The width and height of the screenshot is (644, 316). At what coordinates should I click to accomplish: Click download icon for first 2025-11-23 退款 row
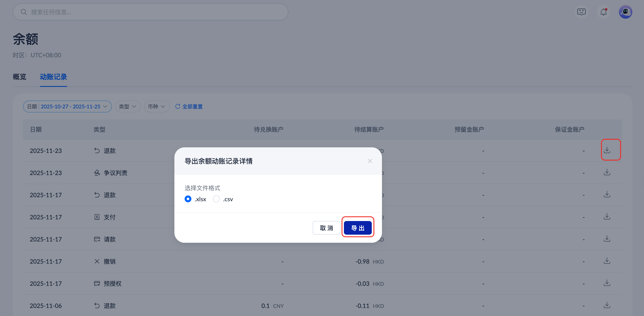click(607, 150)
